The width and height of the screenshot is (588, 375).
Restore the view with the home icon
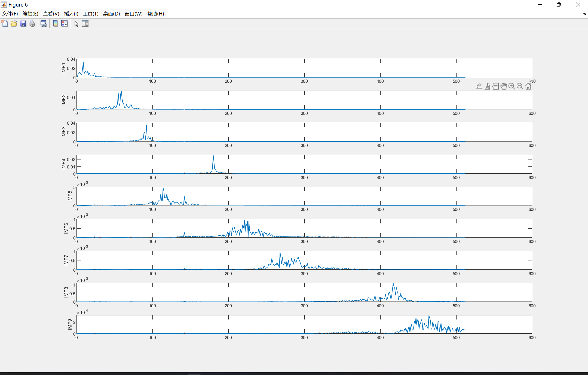(x=528, y=86)
